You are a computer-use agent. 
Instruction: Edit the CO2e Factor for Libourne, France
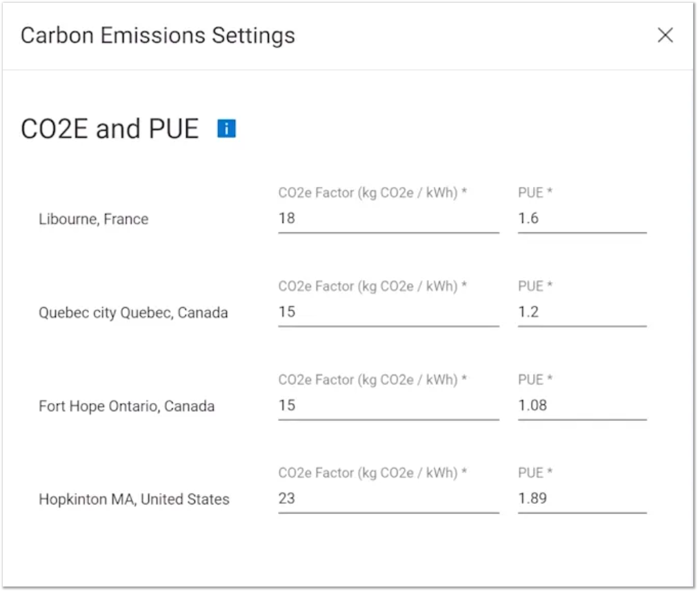point(390,219)
